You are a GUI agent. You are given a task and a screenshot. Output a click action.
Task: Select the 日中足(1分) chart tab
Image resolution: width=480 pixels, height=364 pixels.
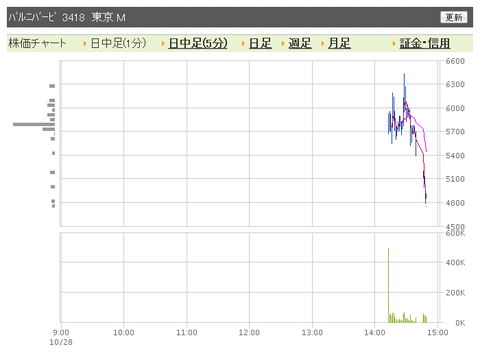click(119, 43)
